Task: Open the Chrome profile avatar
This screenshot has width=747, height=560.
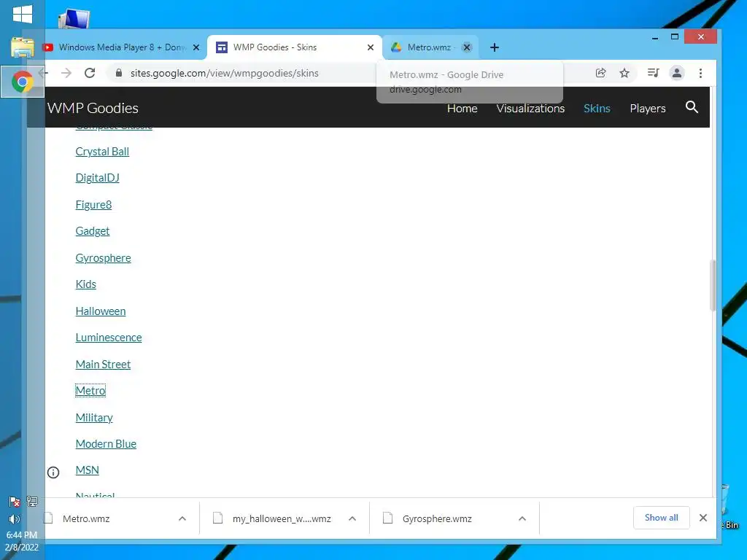Action: 676,73
